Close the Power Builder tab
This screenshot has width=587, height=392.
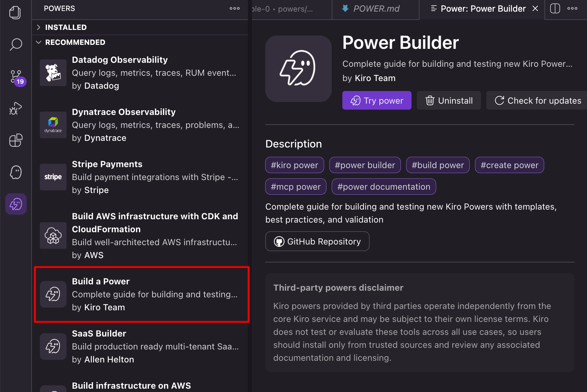click(535, 9)
